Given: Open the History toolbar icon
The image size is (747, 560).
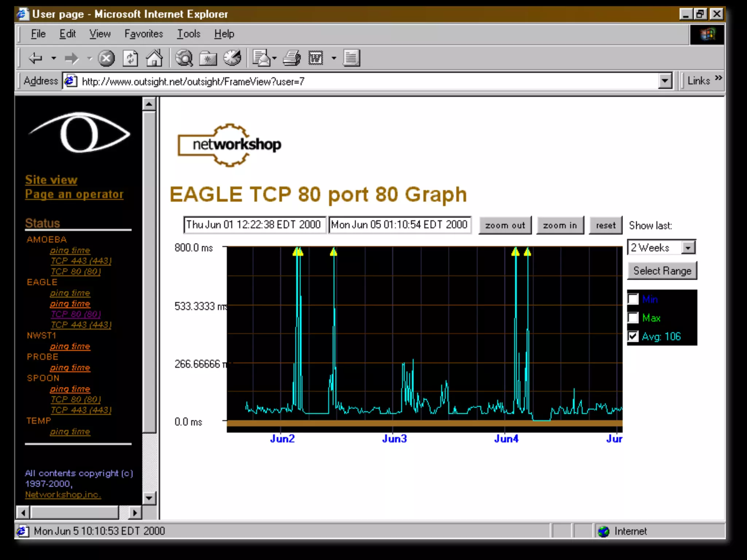Looking at the screenshot, I should [x=232, y=58].
